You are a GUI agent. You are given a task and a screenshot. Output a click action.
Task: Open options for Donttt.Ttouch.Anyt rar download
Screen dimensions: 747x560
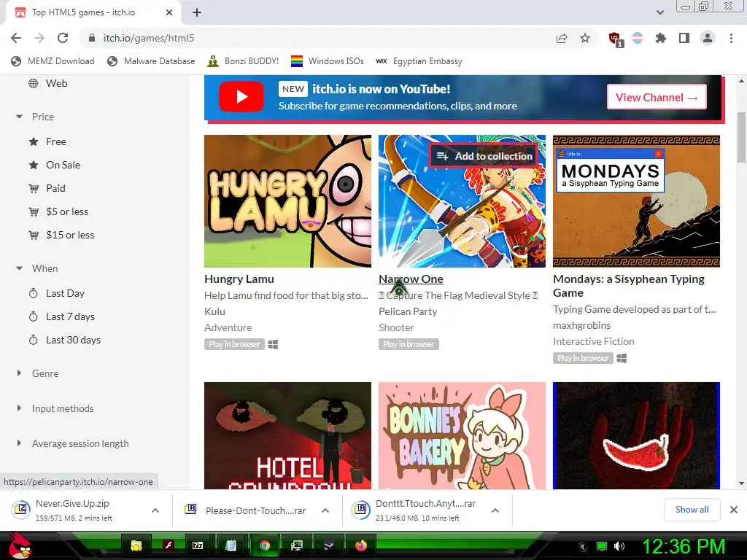point(495,510)
